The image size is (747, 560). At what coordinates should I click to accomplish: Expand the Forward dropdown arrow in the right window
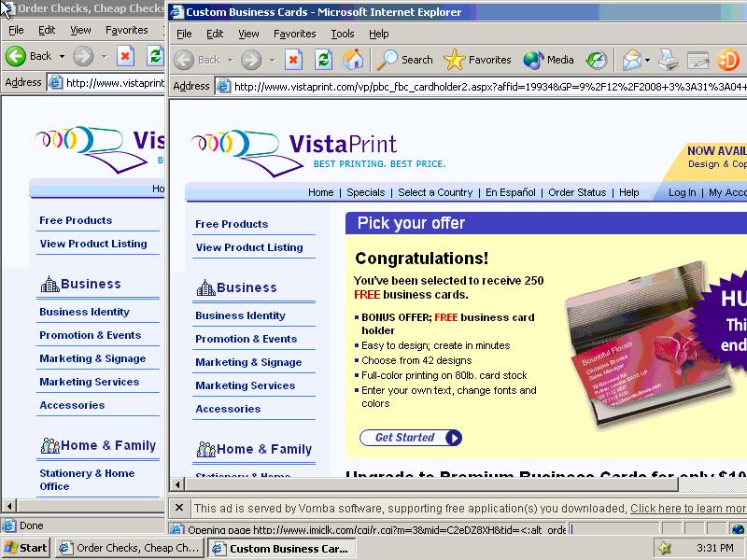(272, 60)
